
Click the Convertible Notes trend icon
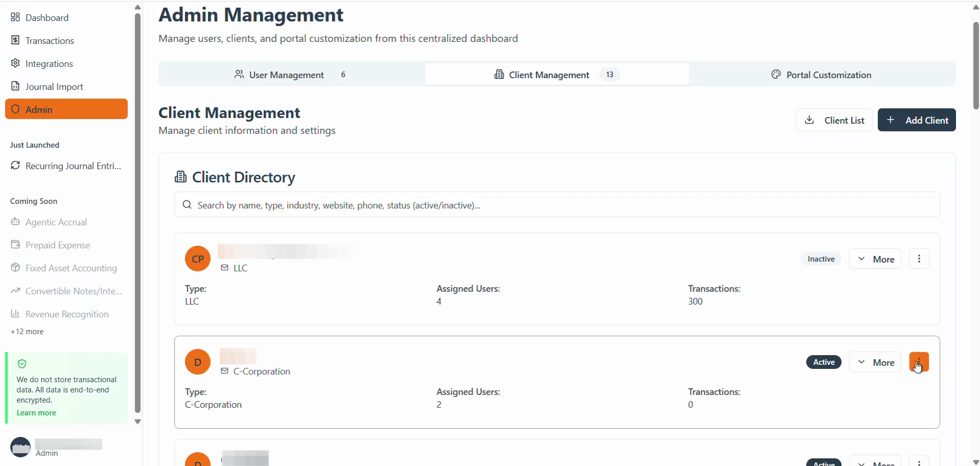(15, 290)
